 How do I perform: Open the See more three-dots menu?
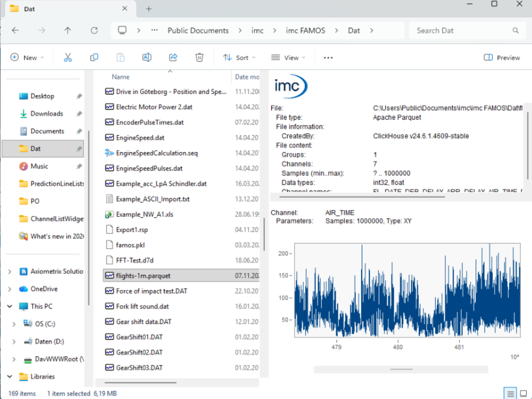pos(328,57)
